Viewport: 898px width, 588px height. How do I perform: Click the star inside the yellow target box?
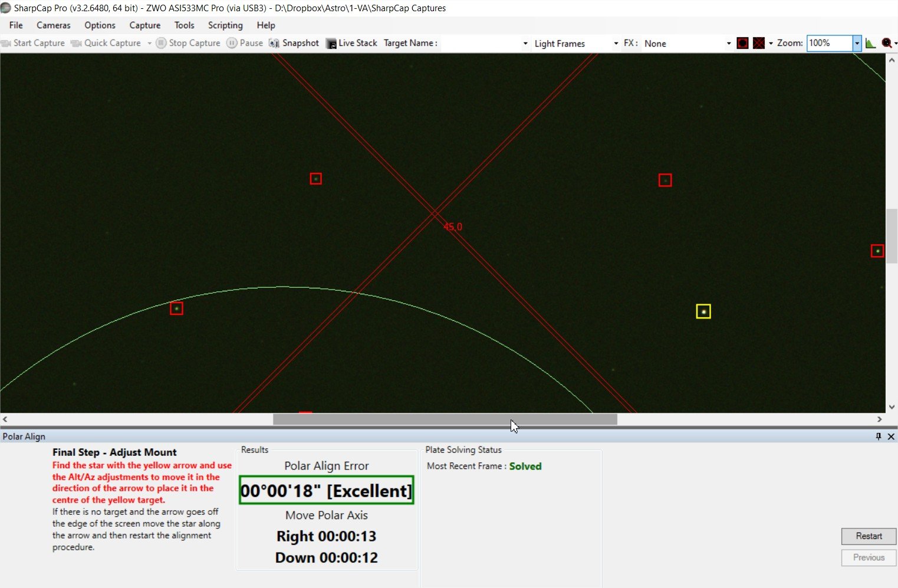coord(703,311)
